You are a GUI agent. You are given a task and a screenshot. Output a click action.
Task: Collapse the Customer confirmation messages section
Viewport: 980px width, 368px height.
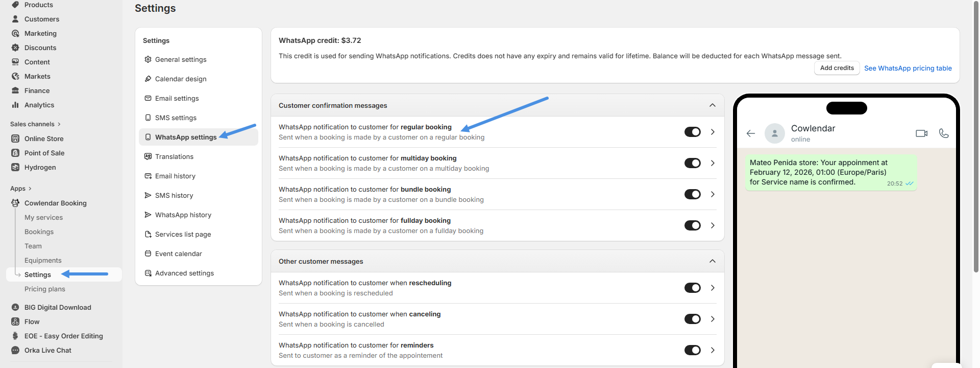[x=712, y=105]
